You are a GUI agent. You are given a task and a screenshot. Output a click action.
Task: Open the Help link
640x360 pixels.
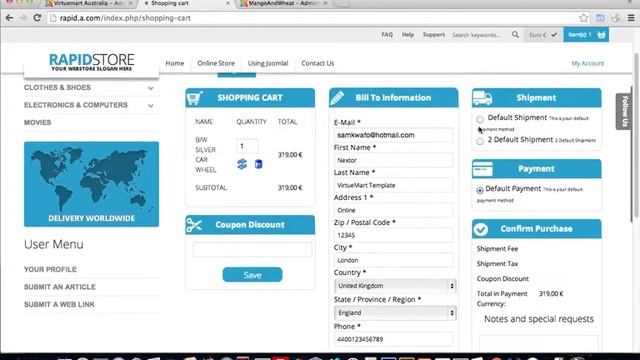click(408, 35)
